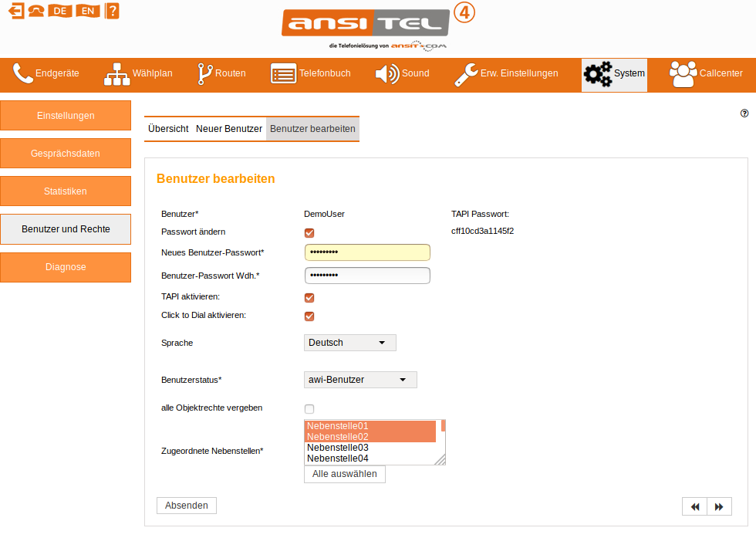Open the Wählplan dial plan section
Viewport: 756px width, 538px height.
(x=138, y=74)
